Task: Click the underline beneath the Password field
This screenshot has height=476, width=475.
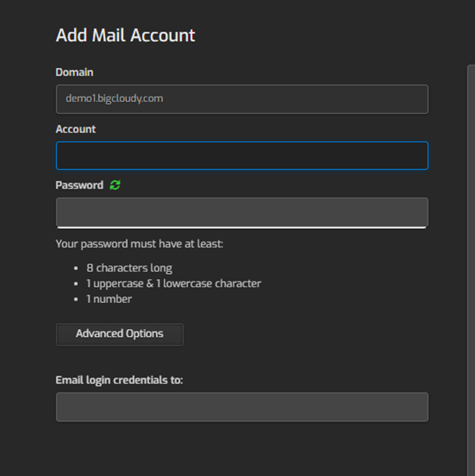Action: click(242, 226)
